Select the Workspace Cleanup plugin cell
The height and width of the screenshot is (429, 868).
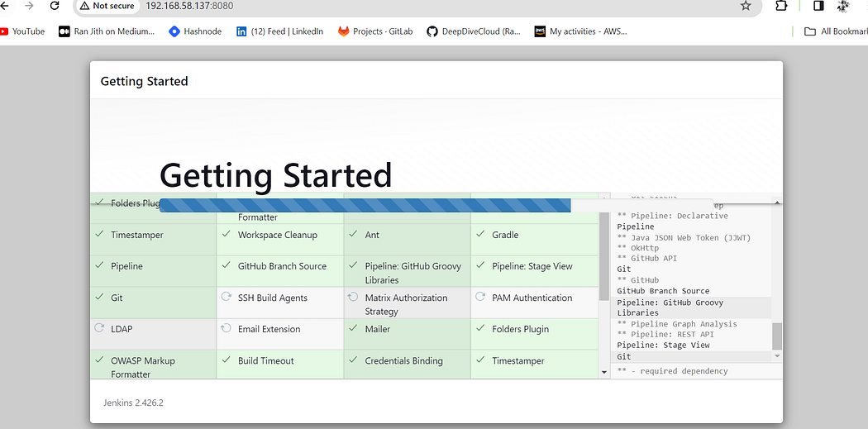pos(280,239)
